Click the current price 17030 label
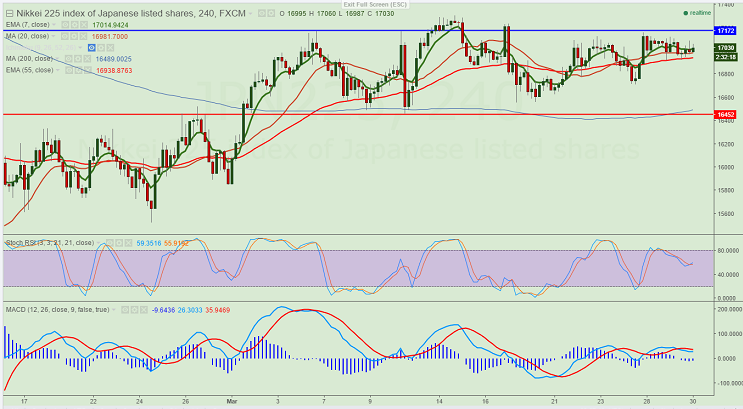 tap(726, 47)
